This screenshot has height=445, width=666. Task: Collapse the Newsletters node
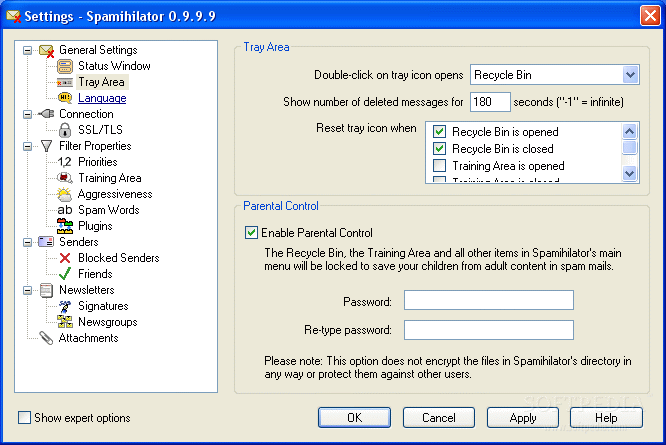click(x=28, y=290)
